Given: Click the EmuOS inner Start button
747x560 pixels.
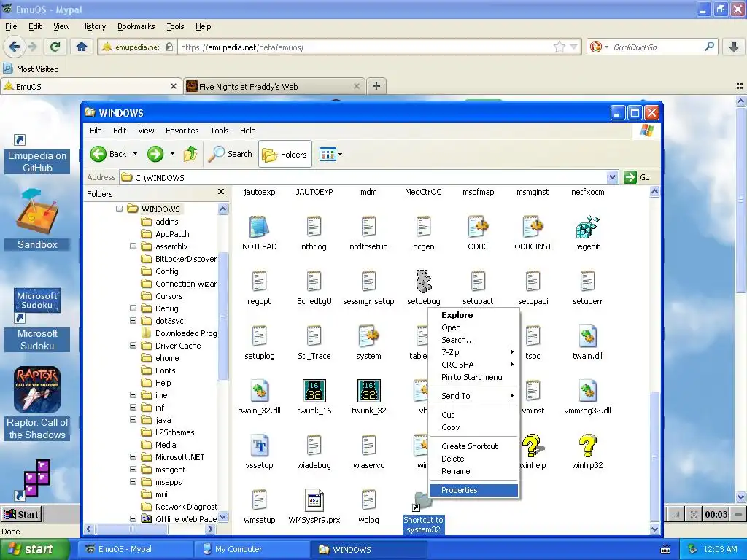Looking at the screenshot, I should 21,514.
